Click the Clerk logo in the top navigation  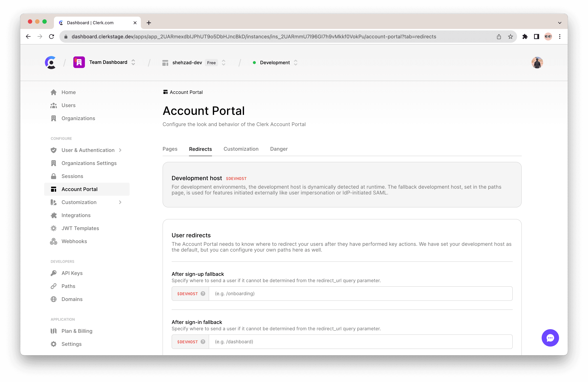(x=51, y=62)
